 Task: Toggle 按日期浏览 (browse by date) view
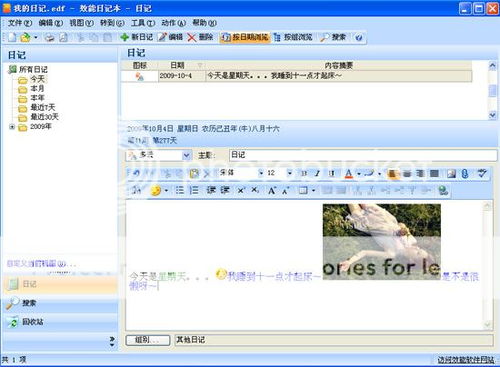[x=245, y=37]
